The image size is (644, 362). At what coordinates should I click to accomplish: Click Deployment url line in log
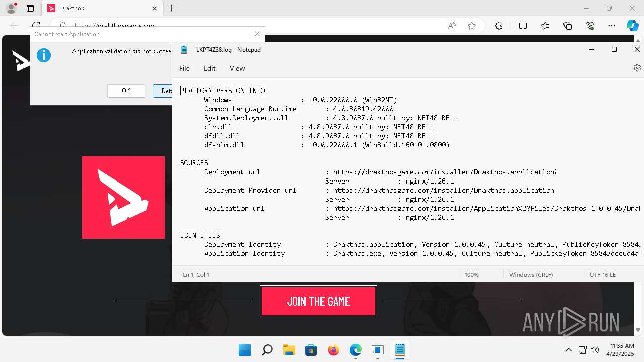tap(381, 172)
